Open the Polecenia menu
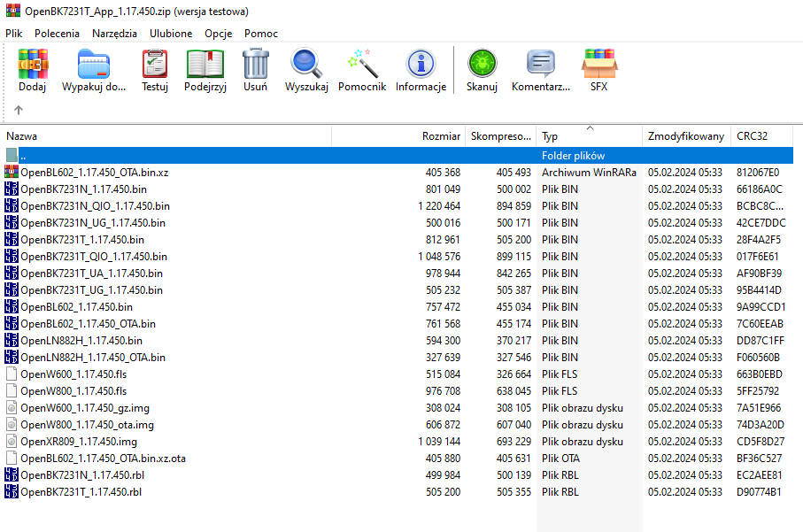The width and height of the screenshot is (803, 532). pyautogui.click(x=57, y=34)
